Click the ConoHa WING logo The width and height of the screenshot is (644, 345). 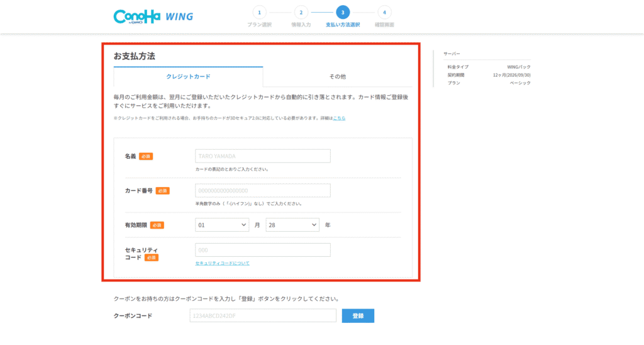point(153,16)
